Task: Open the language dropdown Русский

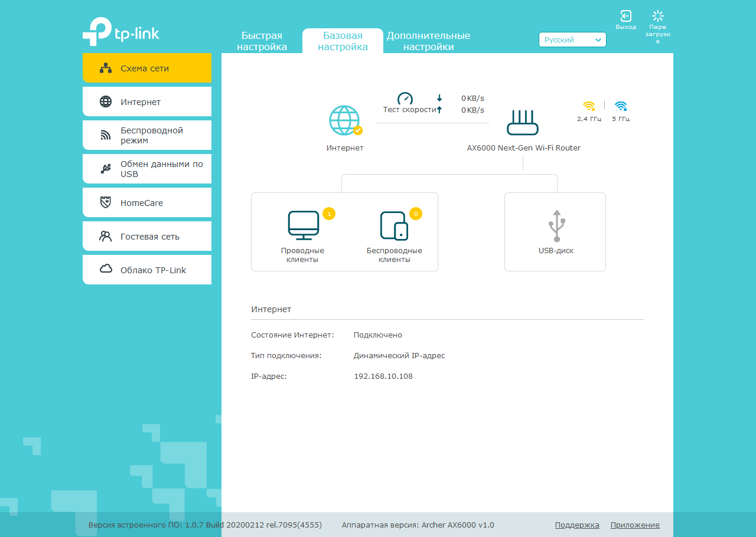Action: 572,40
